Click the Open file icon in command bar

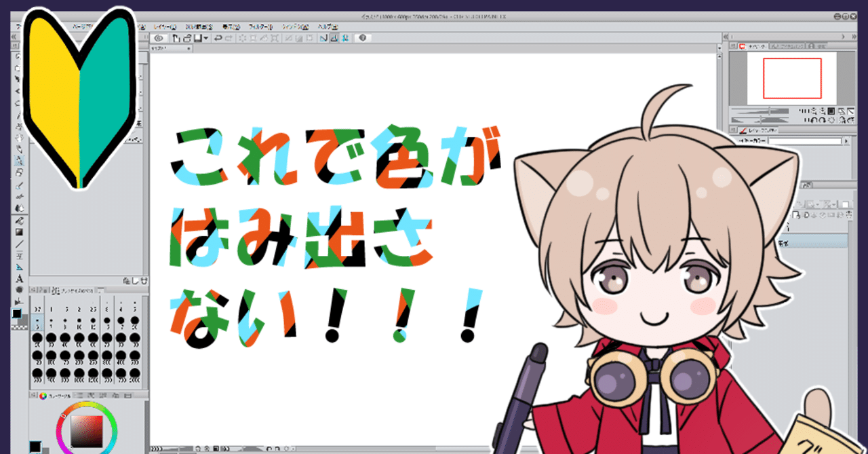(187, 38)
